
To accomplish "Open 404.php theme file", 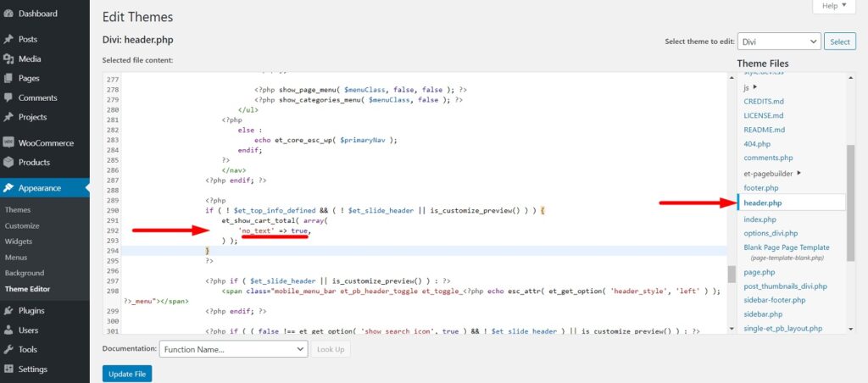I will click(x=757, y=144).
